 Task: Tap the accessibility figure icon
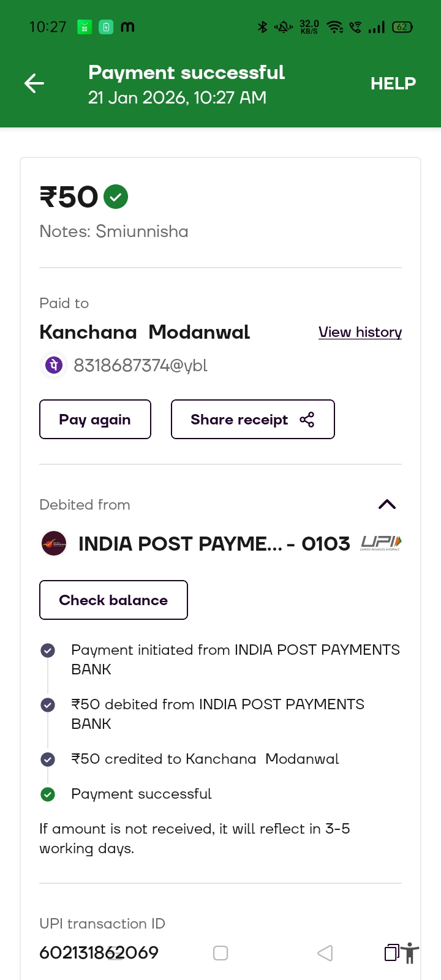click(x=410, y=953)
